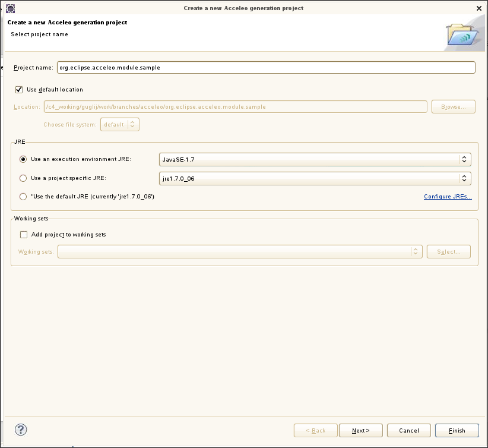The height and width of the screenshot is (448, 488).
Task: Uncheck Use default location
Action: [x=19, y=90]
